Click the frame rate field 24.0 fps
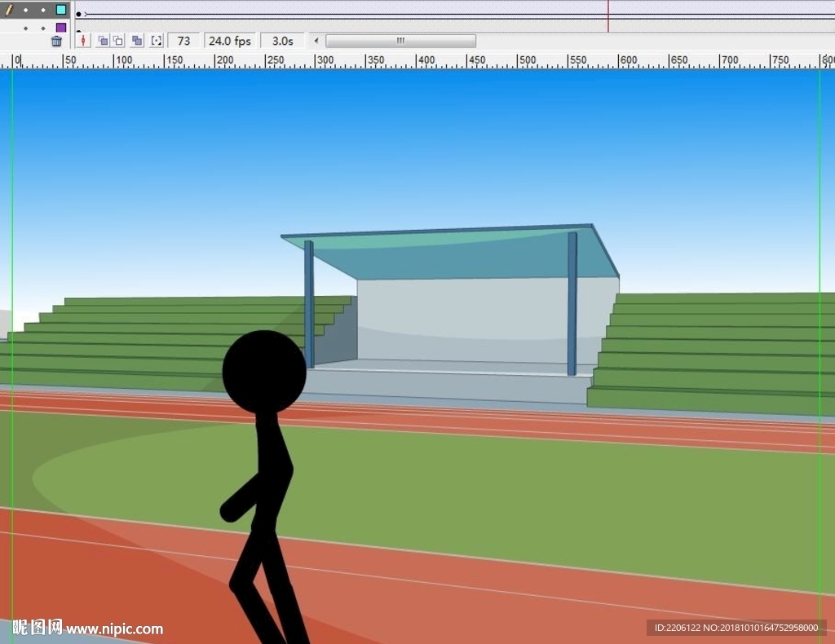 pyautogui.click(x=229, y=41)
